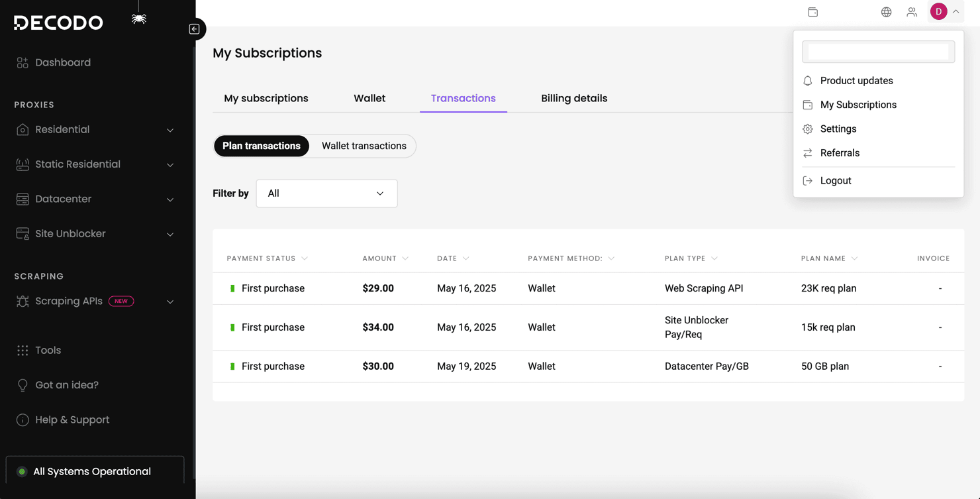Click the green system status indicator
The image size is (980, 499).
(22, 472)
